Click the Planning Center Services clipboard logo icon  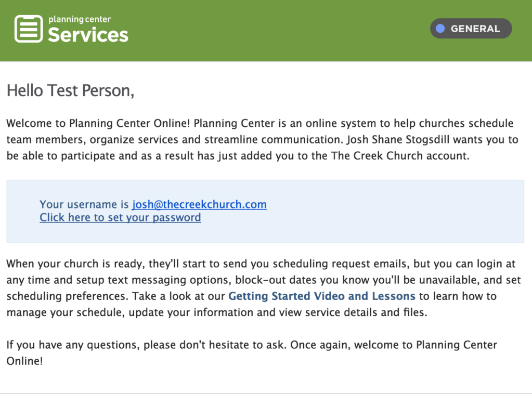(29, 29)
